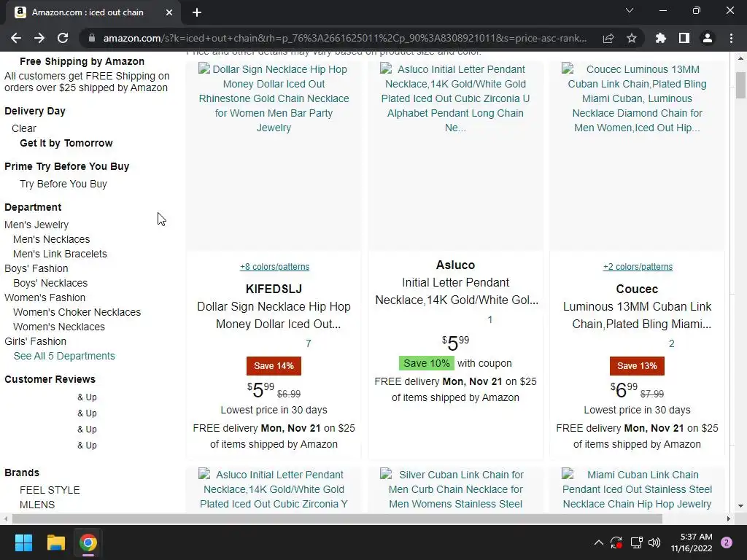Filter by Women's Fashion department
The width and height of the screenshot is (747, 560).
tap(44, 297)
